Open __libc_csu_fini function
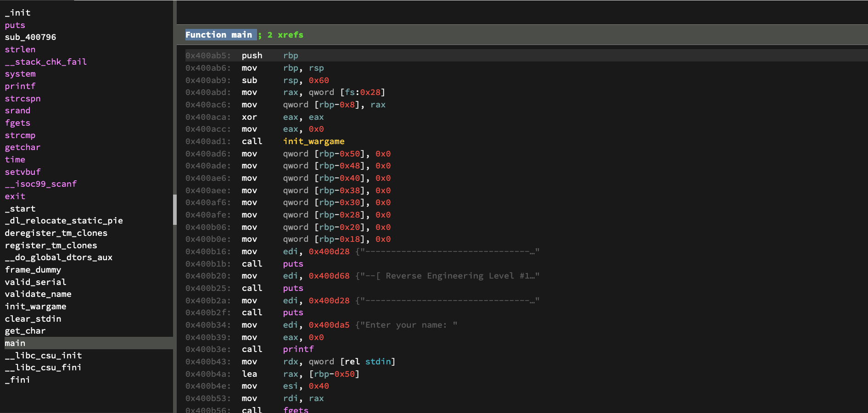This screenshot has height=413, width=868. click(x=43, y=368)
